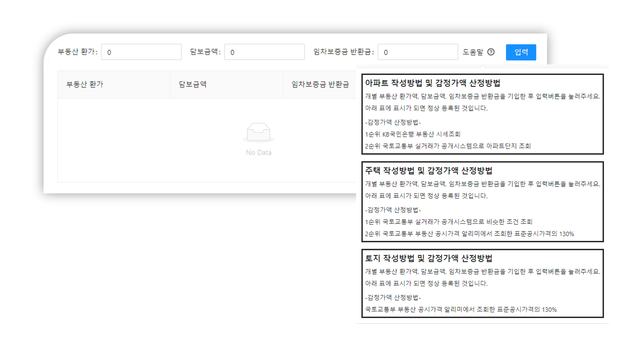The width and height of the screenshot is (644, 362).
Task: Click the 도움말 label text
Action: (x=473, y=52)
